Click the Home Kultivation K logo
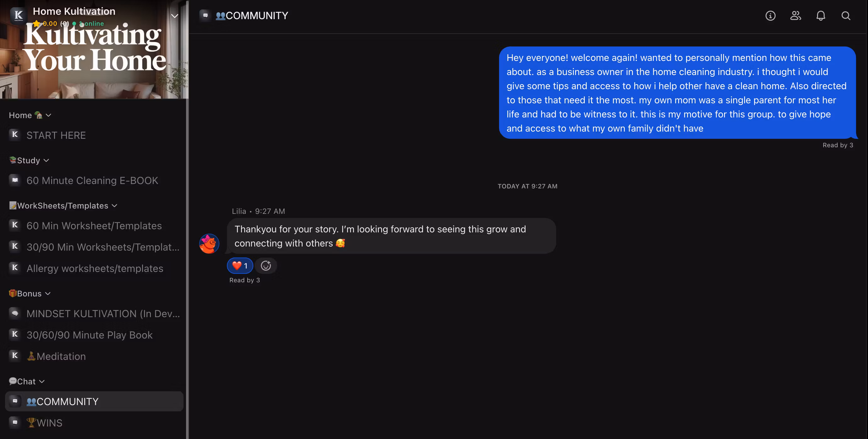 (x=19, y=15)
